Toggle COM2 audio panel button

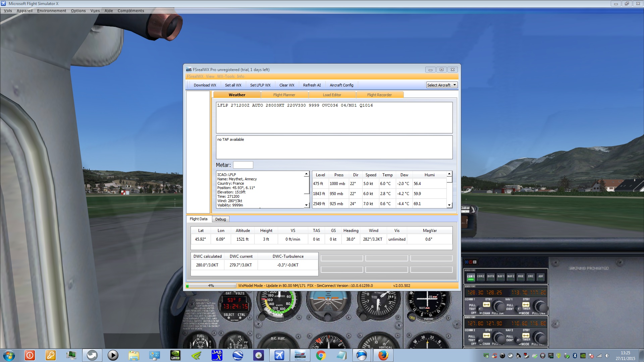pyautogui.click(x=481, y=277)
